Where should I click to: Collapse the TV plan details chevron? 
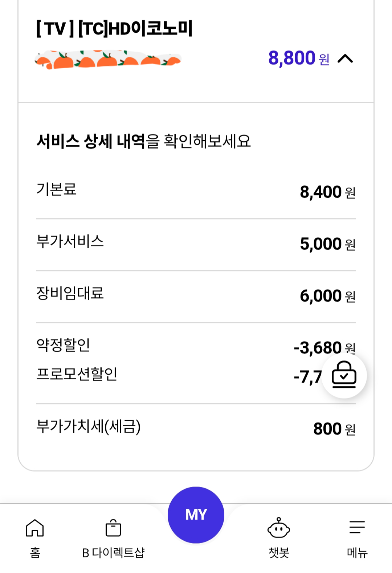pyautogui.click(x=345, y=58)
